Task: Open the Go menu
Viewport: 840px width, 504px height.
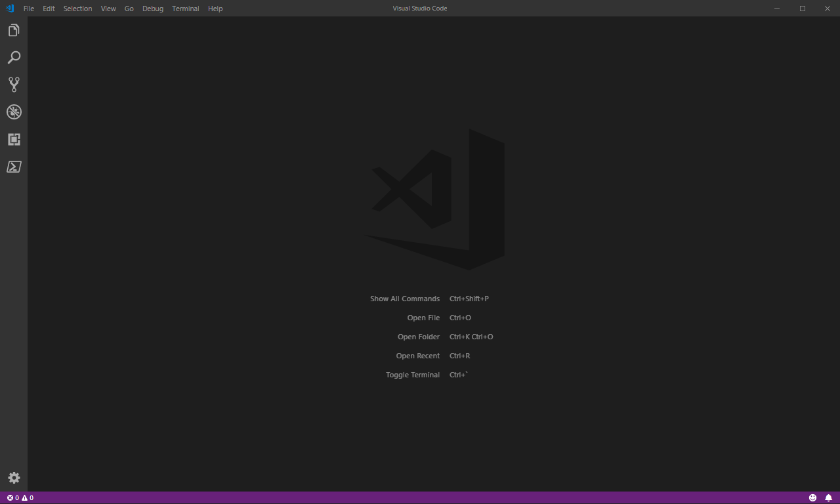Action: pos(129,9)
